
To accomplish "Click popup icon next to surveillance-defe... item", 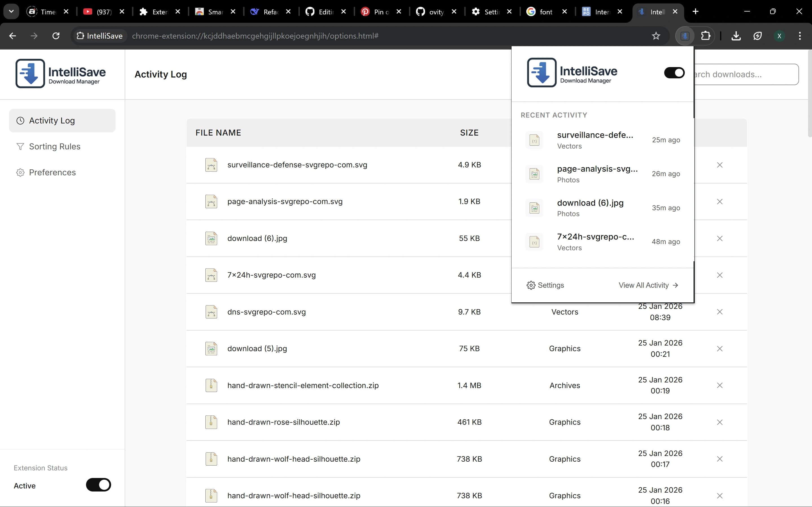I will point(534,140).
